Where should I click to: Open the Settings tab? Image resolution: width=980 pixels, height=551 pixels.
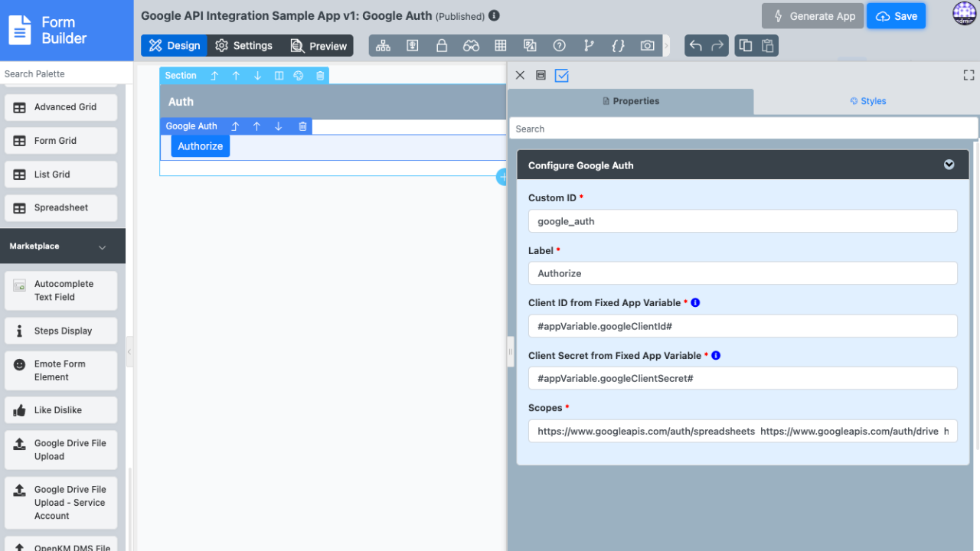tap(243, 46)
